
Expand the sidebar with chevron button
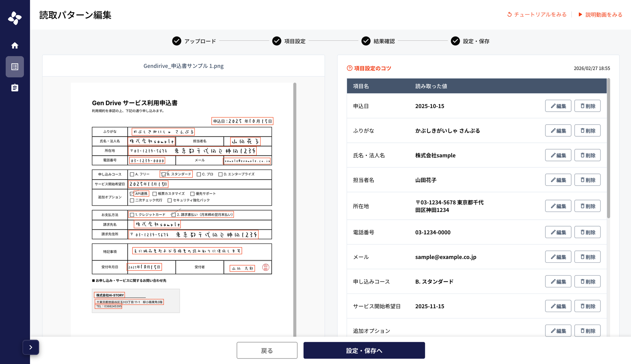[31, 347]
